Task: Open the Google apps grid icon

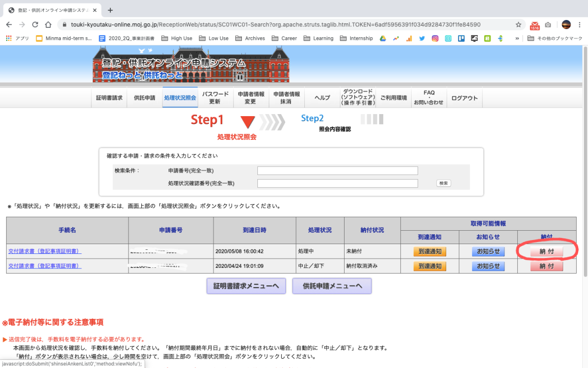Action: point(9,38)
